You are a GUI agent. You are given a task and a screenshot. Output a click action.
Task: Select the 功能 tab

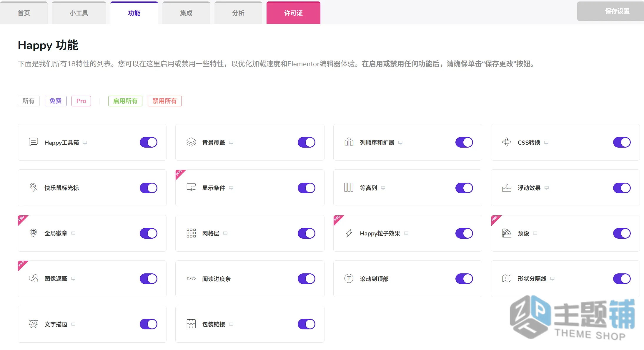134,13
